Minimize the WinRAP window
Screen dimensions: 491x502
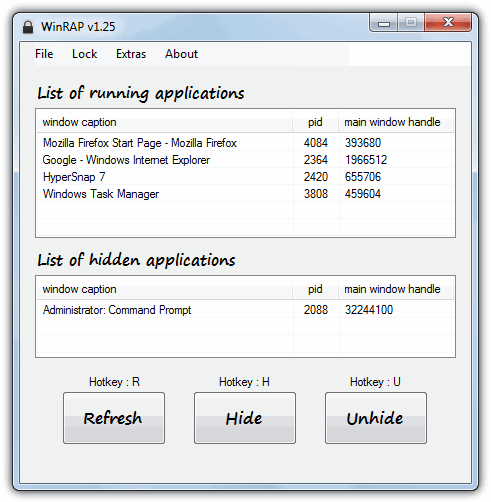coord(384,23)
